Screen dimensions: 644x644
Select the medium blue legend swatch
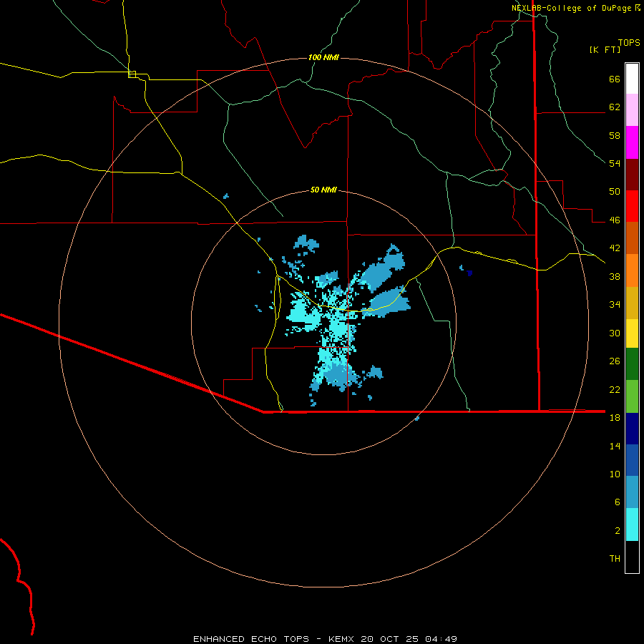tap(632, 460)
